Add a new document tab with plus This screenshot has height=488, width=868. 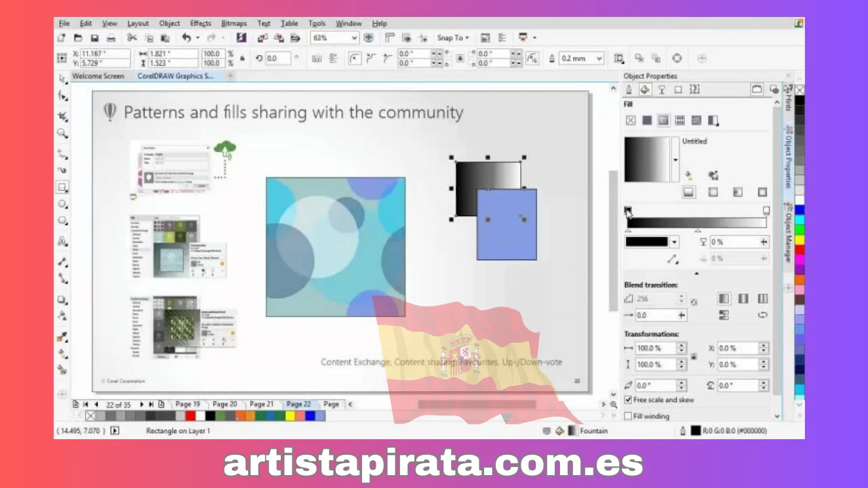230,76
